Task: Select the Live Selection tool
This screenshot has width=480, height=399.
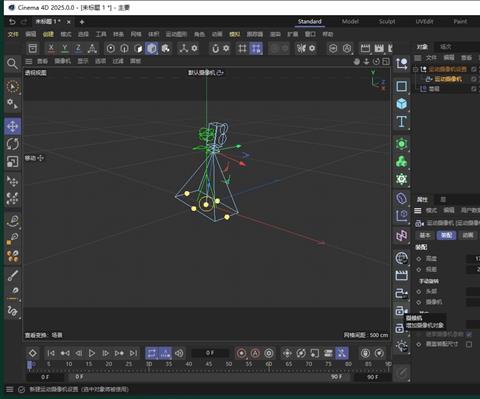Action: [12, 87]
